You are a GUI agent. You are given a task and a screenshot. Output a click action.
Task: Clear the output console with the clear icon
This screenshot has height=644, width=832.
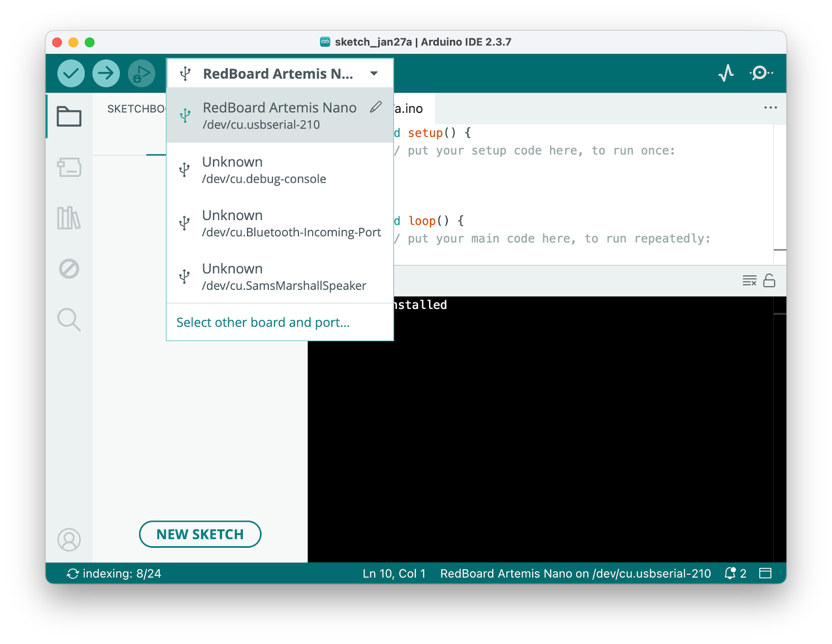pyautogui.click(x=749, y=280)
